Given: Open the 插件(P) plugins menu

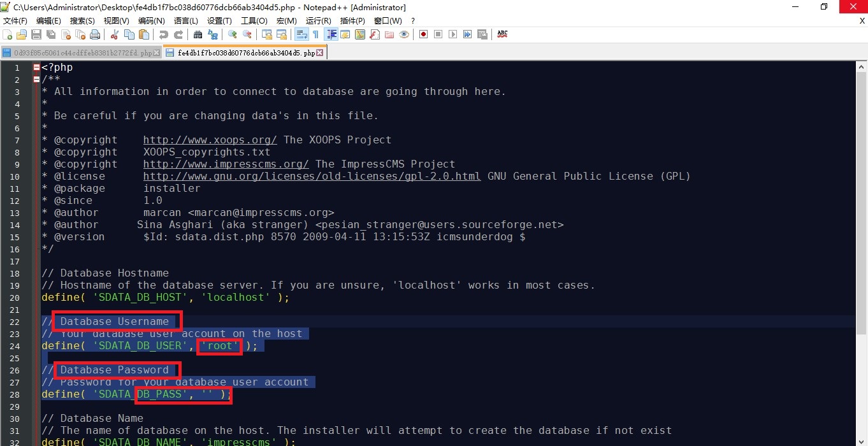Looking at the screenshot, I should (x=352, y=21).
